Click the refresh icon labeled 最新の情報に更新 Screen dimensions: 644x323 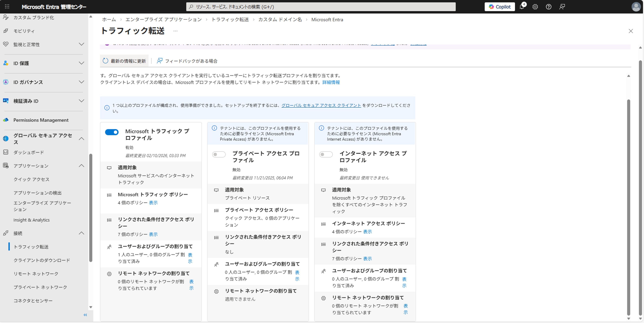(106, 61)
